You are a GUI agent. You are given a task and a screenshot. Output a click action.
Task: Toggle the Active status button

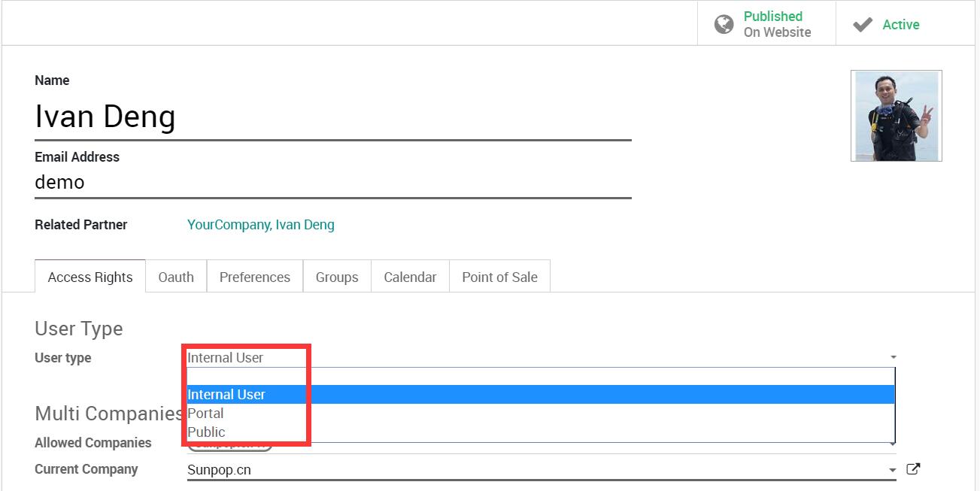905,24
